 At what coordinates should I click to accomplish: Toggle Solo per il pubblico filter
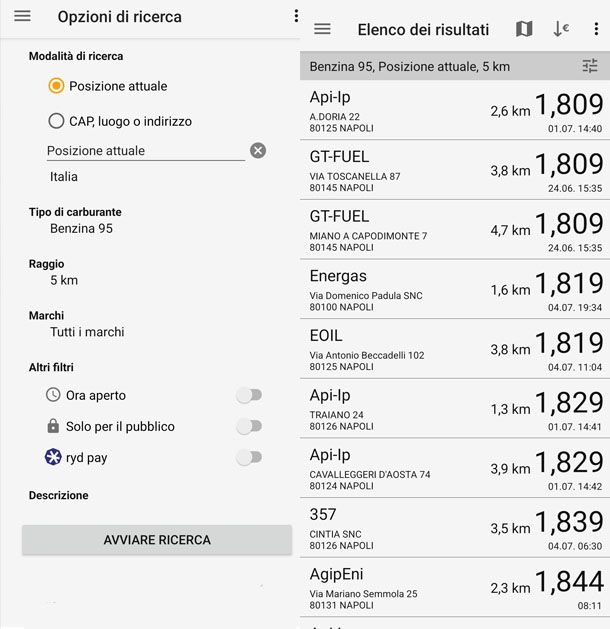pyautogui.click(x=249, y=426)
